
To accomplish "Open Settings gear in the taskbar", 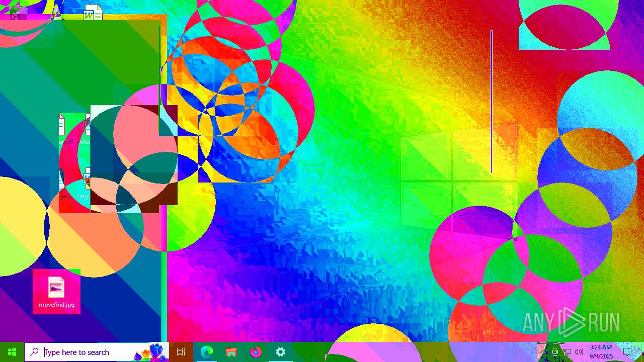I will coord(281,352).
